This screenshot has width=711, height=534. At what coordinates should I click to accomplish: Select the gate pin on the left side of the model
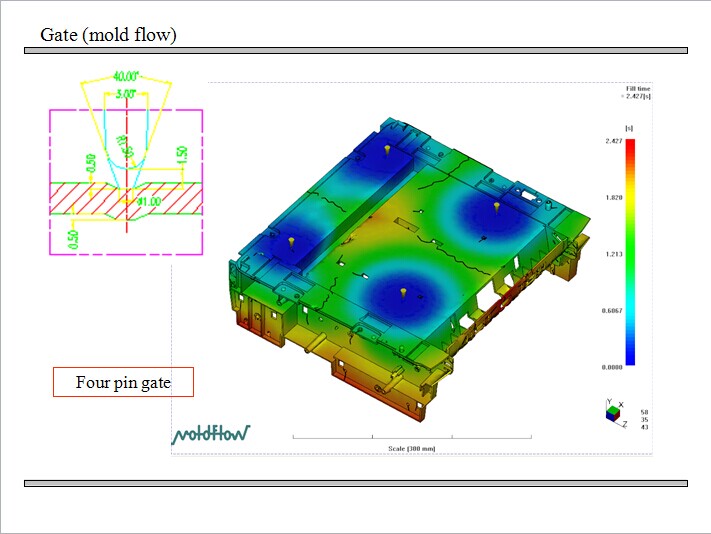(290, 241)
